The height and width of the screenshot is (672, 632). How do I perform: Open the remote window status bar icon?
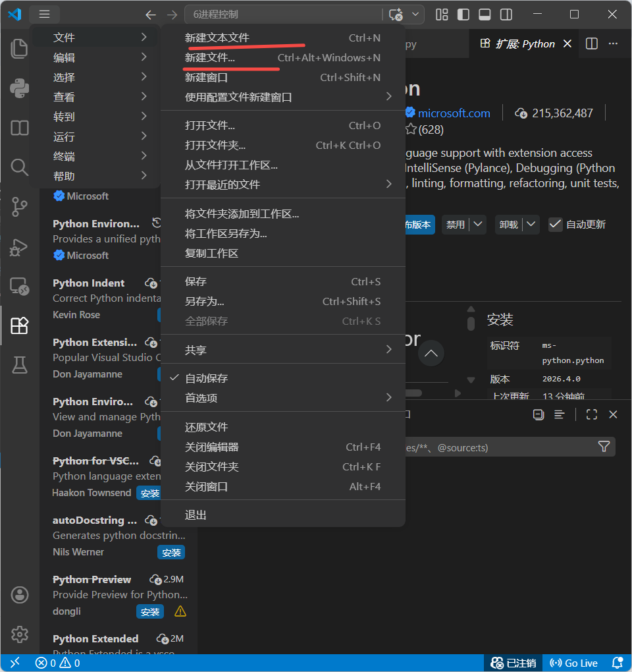[x=14, y=663]
